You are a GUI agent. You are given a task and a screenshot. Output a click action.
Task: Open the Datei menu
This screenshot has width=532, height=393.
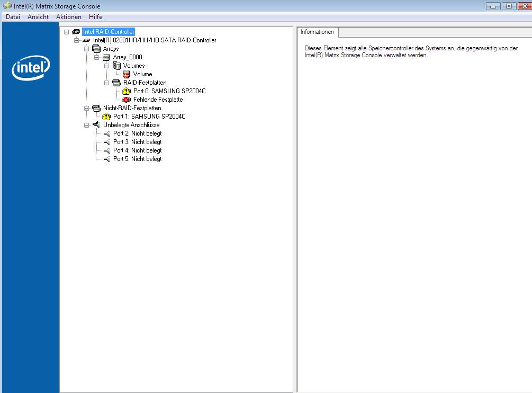(13, 17)
